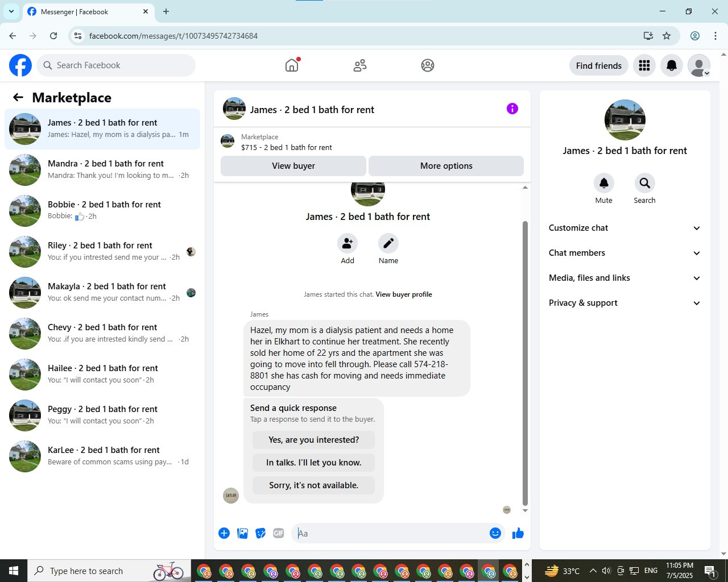Expand the Customize chat section

pos(624,228)
